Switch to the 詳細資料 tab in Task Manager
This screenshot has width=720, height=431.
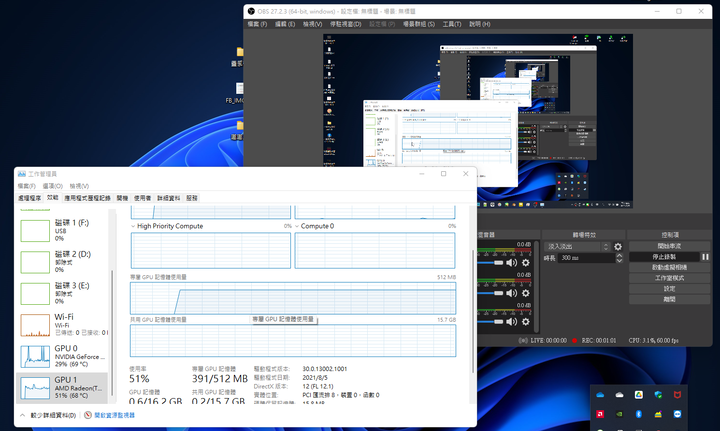pos(169,198)
